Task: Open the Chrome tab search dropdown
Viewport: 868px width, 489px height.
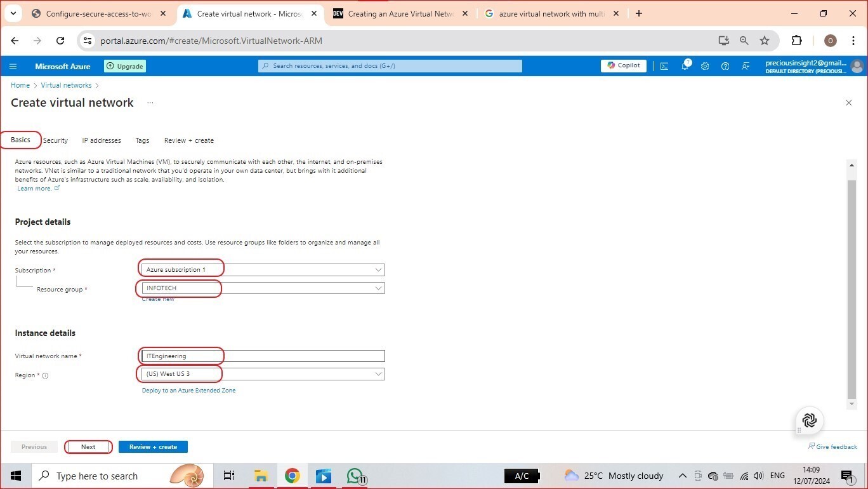Action: coord(13,13)
